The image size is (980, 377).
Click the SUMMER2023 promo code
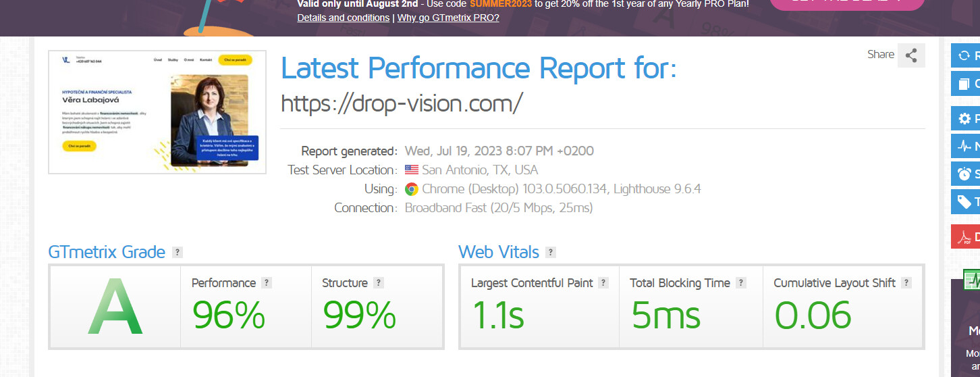(x=499, y=3)
